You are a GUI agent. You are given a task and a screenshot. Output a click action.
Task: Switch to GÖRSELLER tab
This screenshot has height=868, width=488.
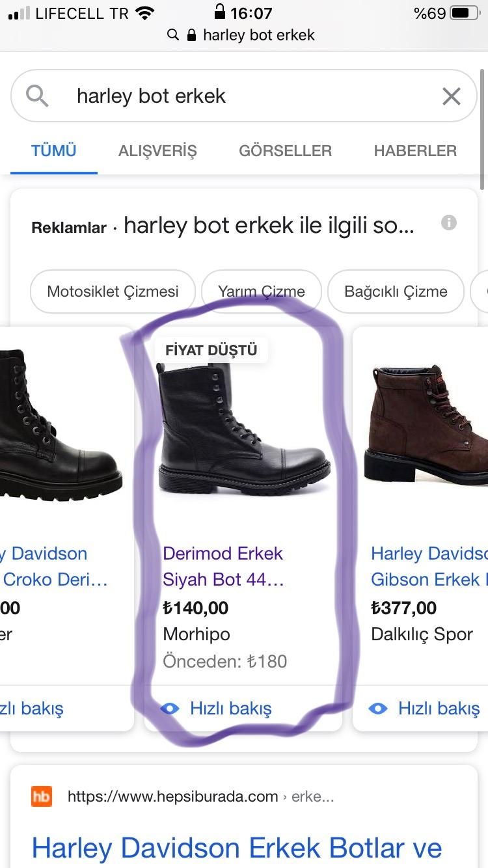click(286, 151)
